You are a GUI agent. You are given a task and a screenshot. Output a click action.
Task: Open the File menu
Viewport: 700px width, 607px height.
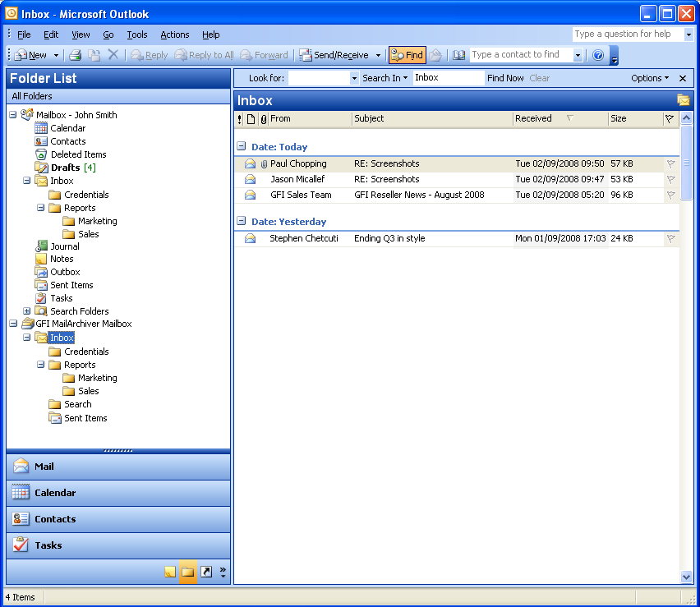click(24, 34)
